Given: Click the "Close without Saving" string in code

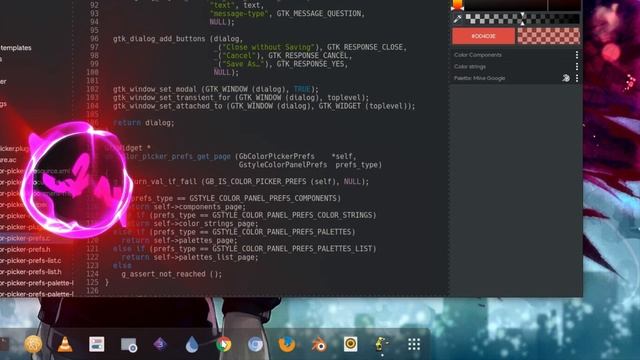Looking at the screenshot, I should (269, 47).
